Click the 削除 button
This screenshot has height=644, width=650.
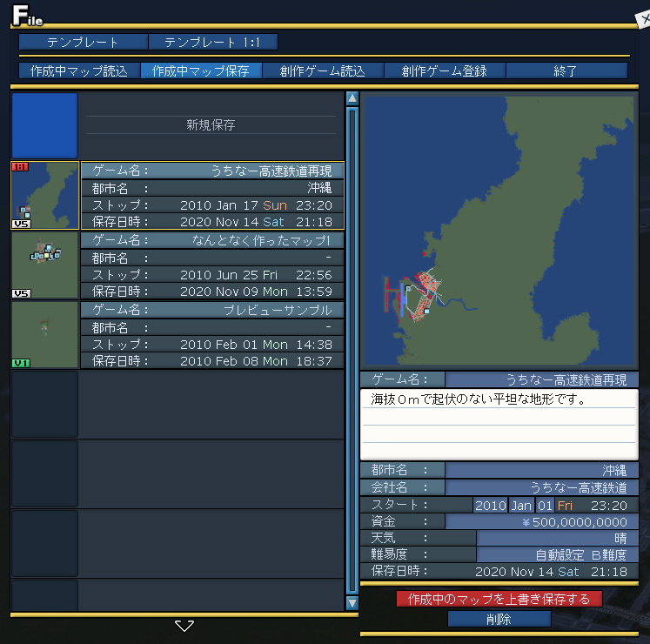pos(499,619)
